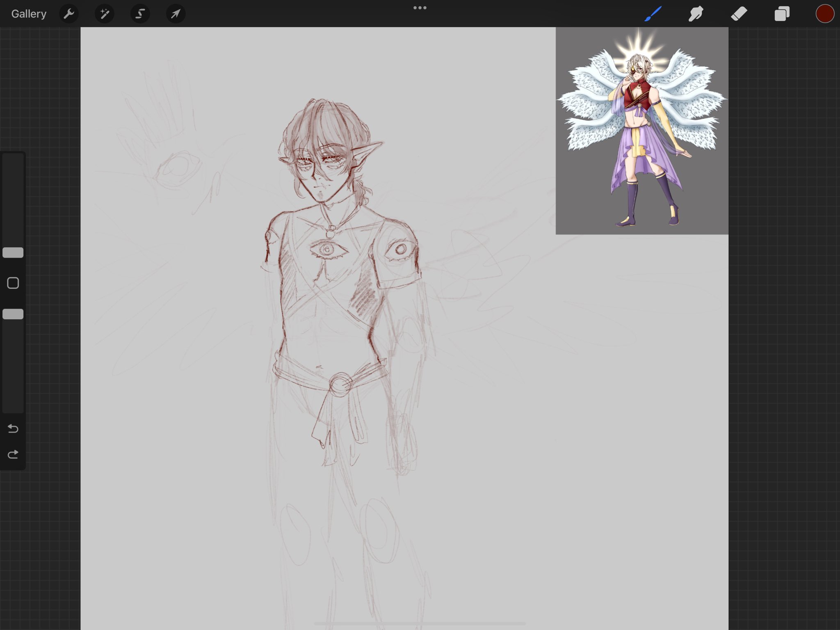Open the active color picker
840x630 pixels.
coord(824,14)
